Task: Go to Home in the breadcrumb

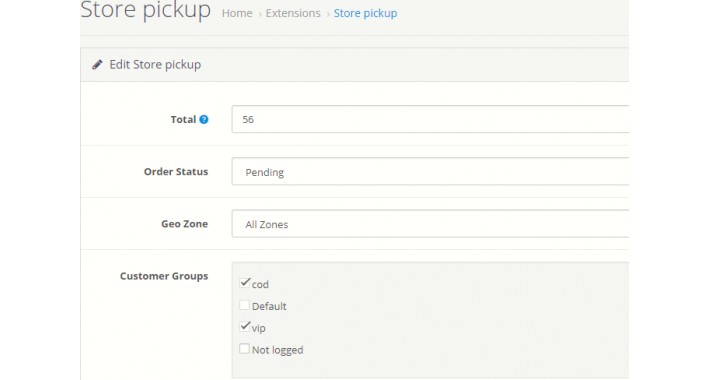Action: [x=237, y=13]
